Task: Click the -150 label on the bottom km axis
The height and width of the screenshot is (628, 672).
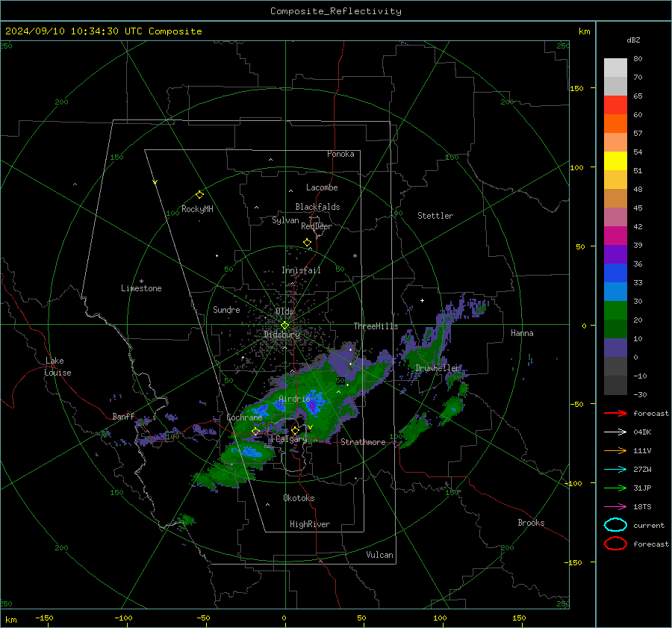Action: coord(44,618)
